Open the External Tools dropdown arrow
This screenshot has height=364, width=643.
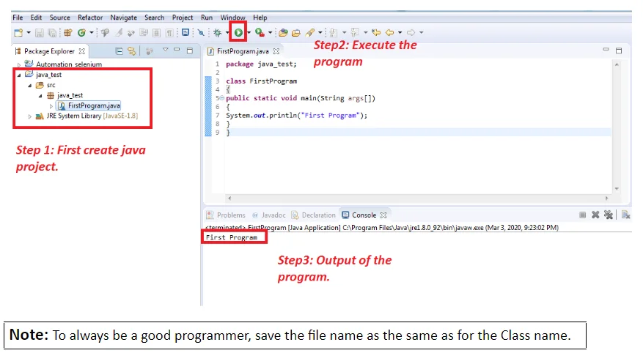coord(271,33)
